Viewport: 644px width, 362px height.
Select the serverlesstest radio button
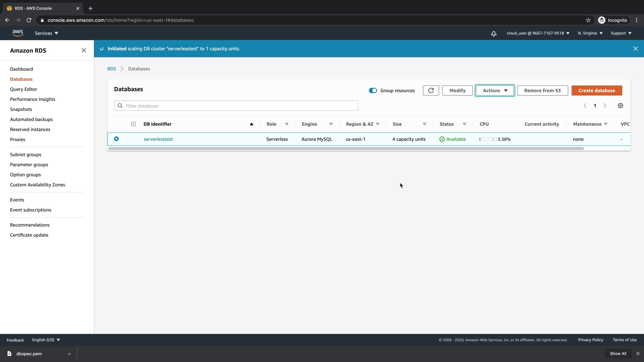(x=116, y=139)
